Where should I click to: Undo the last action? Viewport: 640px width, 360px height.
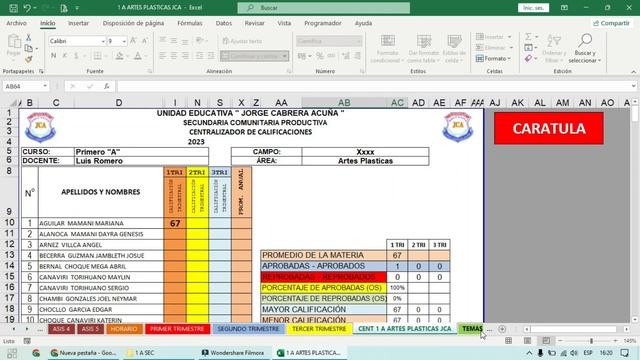click(x=27, y=8)
